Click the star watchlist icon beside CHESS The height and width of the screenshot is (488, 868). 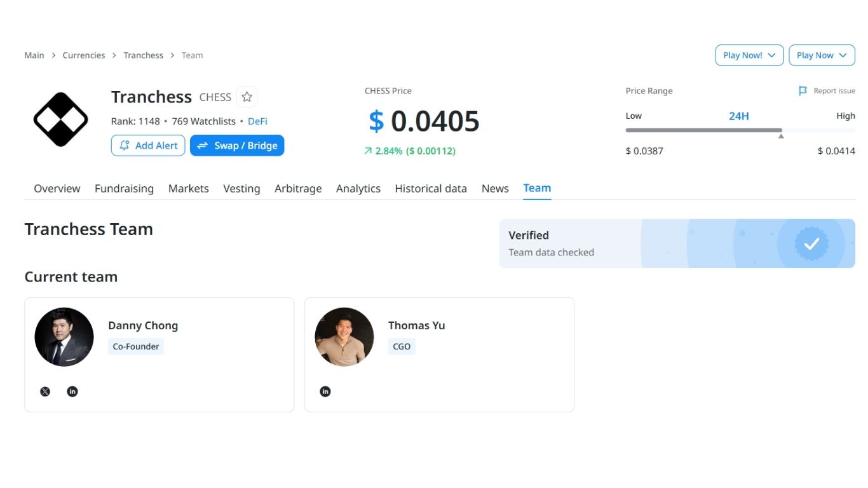[x=247, y=97]
